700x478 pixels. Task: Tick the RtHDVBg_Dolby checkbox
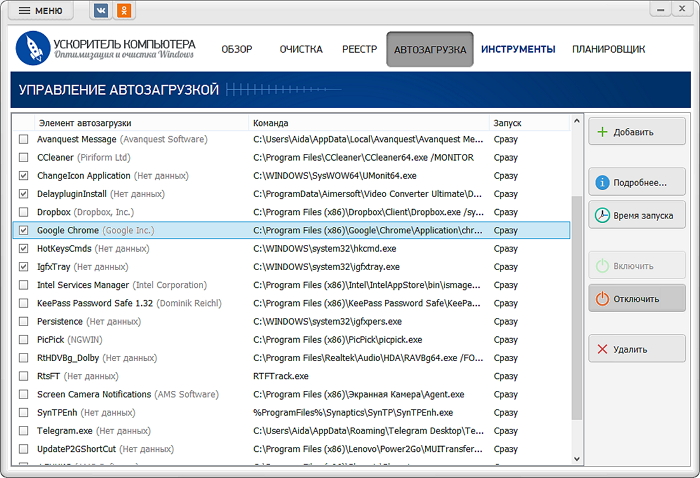point(23,358)
